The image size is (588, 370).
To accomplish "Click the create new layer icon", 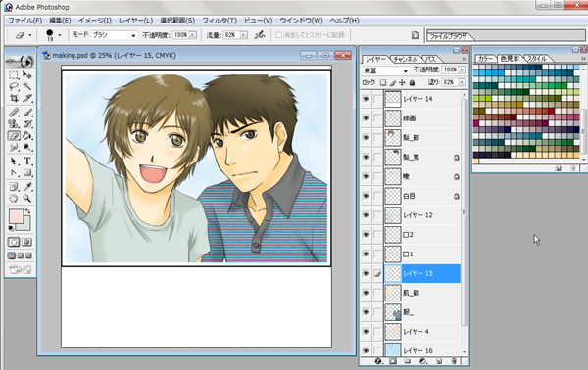I will (439, 361).
